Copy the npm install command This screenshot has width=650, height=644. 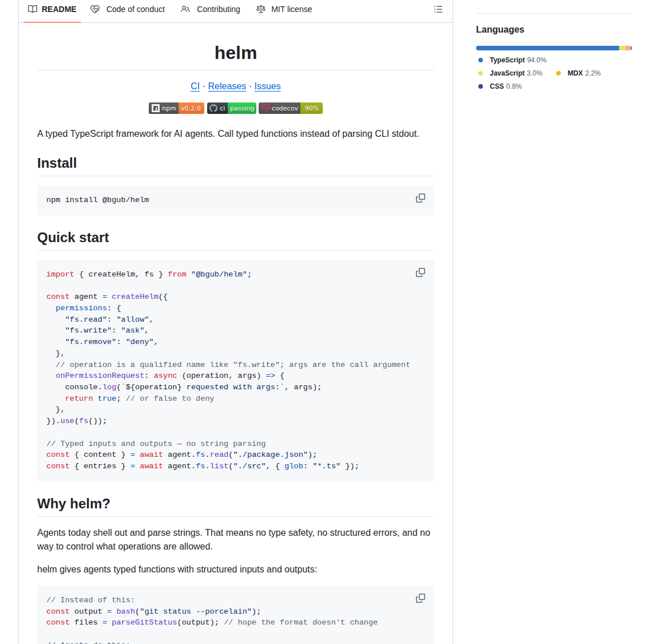click(421, 198)
